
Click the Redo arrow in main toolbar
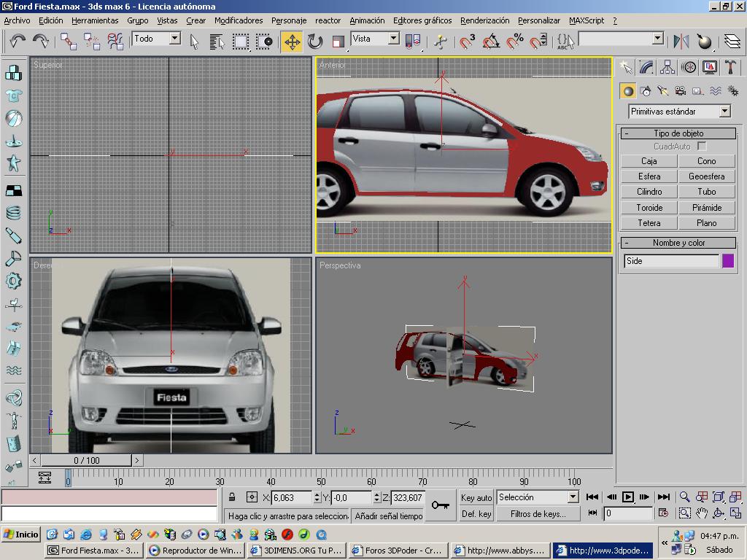[41, 42]
